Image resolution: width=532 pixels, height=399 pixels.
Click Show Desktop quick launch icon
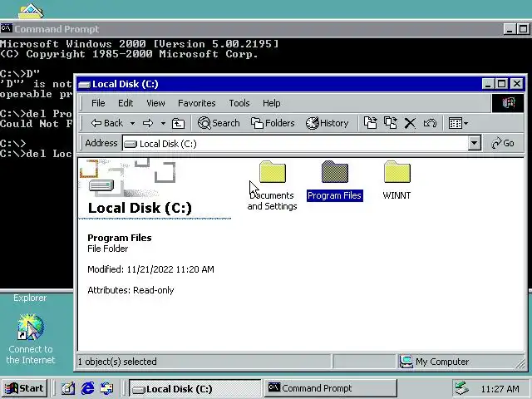[x=68, y=388]
